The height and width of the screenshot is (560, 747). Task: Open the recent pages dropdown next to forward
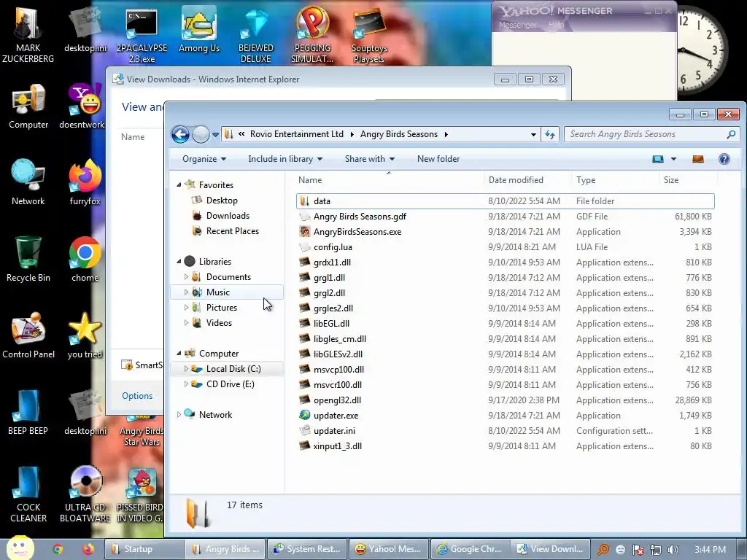click(x=215, y=135)
